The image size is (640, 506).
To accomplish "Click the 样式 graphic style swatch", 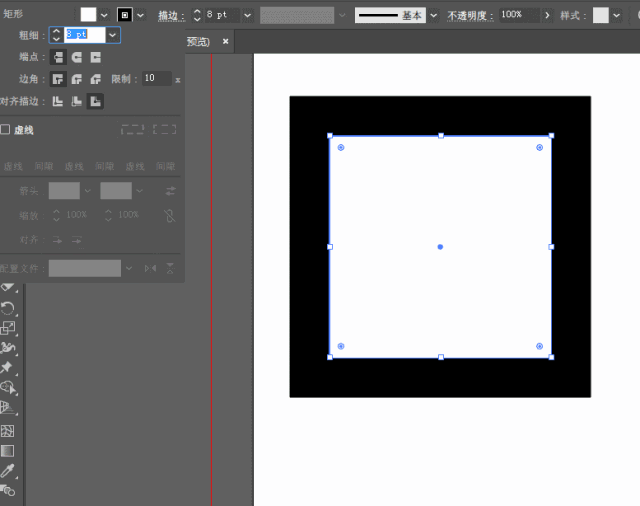I will [600, 15].
